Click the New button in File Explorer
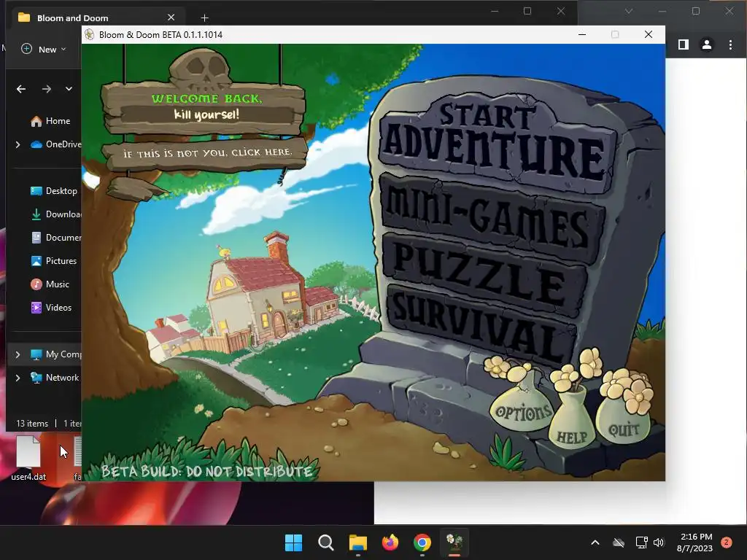 point(44,49)
